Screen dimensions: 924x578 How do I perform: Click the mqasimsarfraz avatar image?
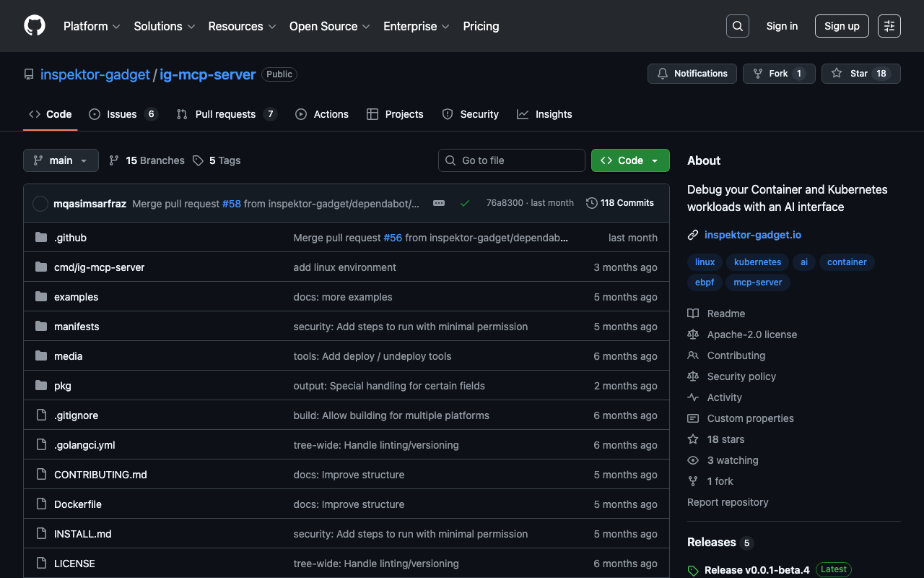[40, 204]
